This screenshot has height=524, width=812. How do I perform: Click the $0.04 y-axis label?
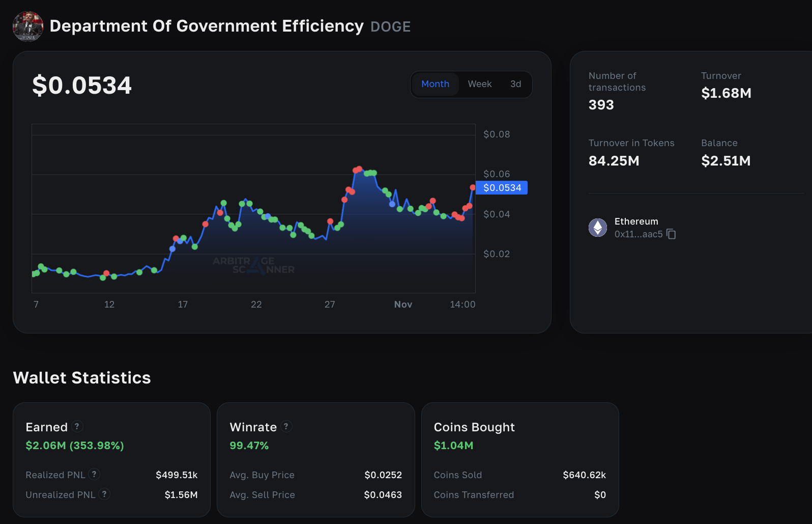497,214
